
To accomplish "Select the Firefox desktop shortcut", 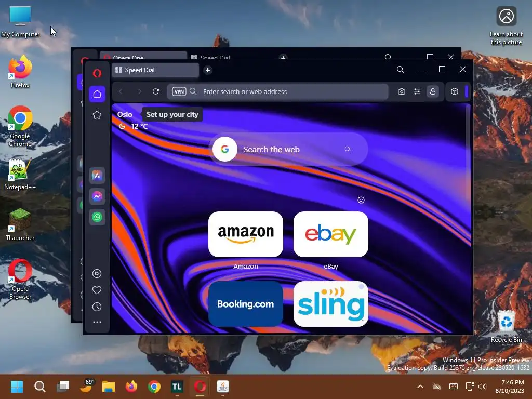I will click(20, 72).
